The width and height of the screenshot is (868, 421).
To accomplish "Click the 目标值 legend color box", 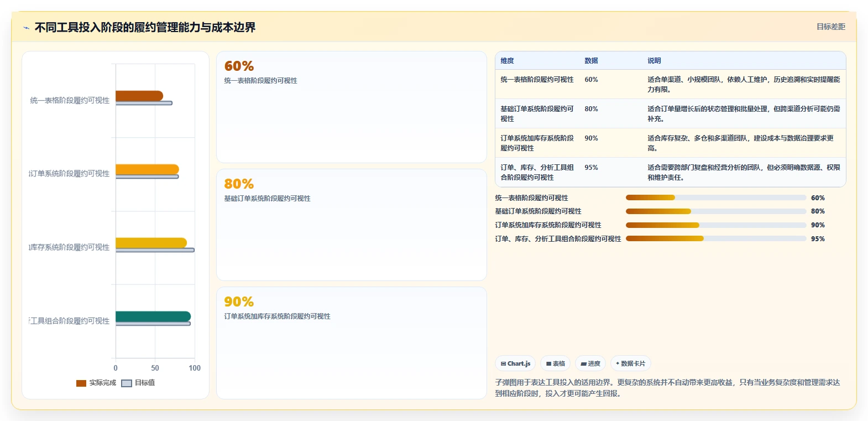I will point(127,383).
